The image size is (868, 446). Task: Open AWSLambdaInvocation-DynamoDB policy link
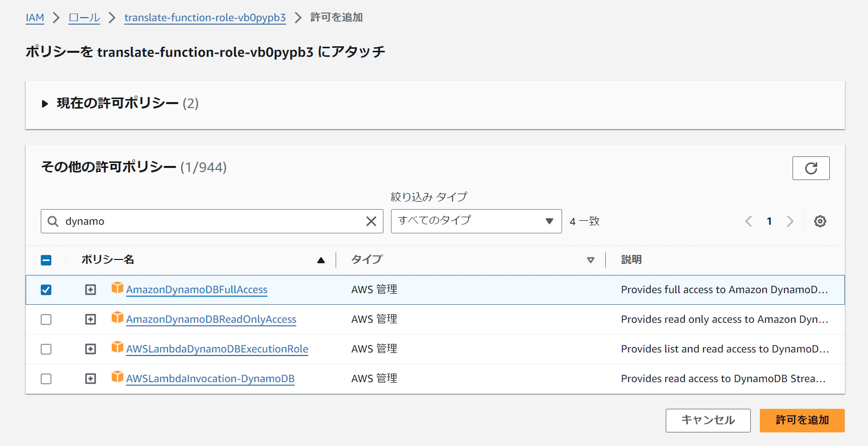(x=210, y=379)
